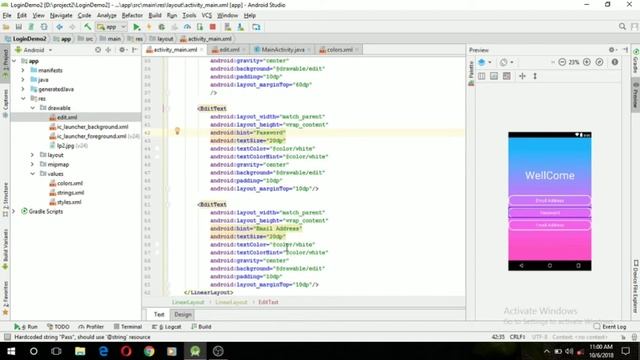
Task: Toggle the Structure tool window side tab
Action: coord(5,199)
